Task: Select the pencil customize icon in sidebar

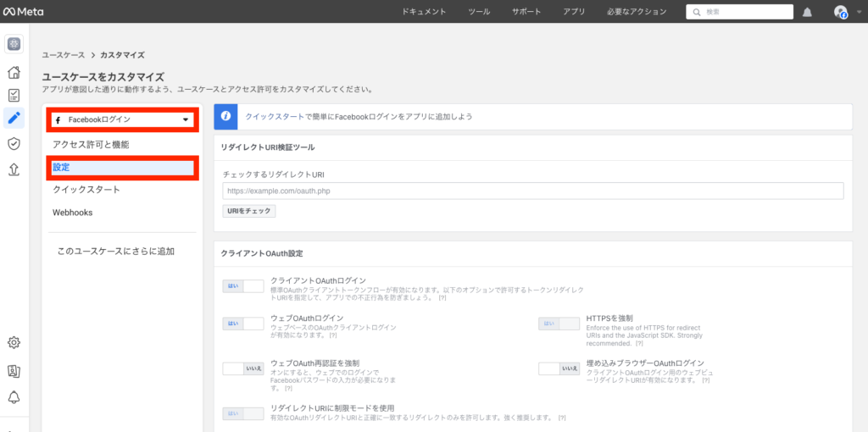Action: (x=14, y=119)
